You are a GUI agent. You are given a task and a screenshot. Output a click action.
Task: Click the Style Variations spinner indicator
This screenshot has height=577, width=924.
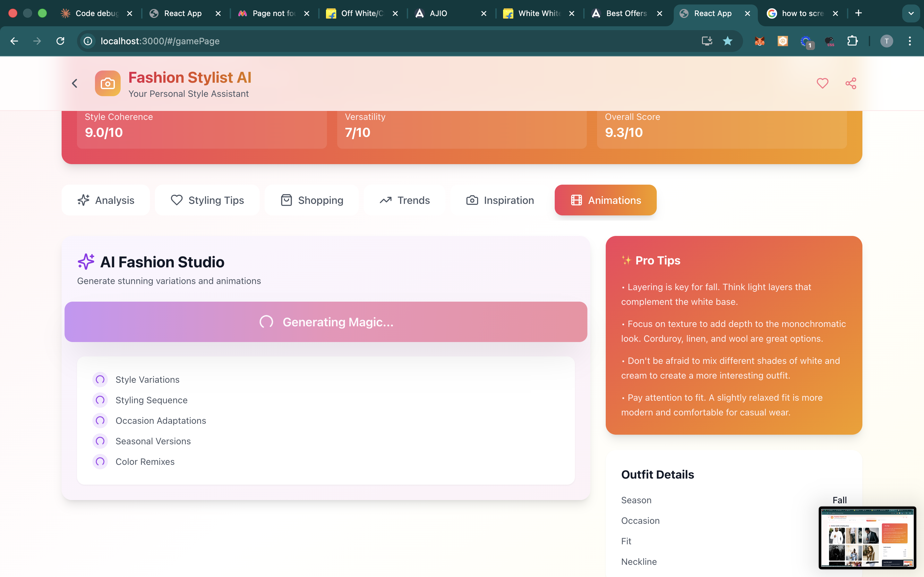(x=100, y=379)
